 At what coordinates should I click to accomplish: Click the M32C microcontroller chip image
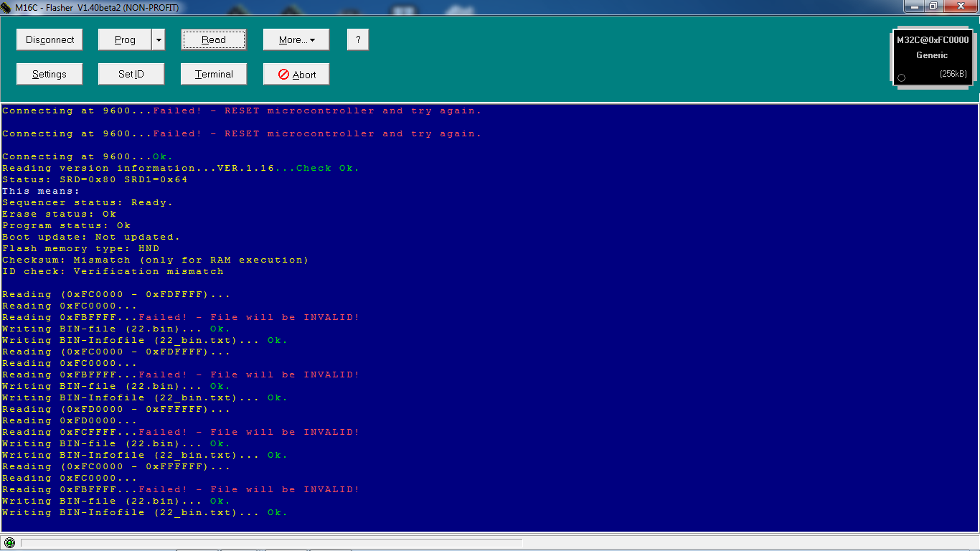[x=932, y=57]
